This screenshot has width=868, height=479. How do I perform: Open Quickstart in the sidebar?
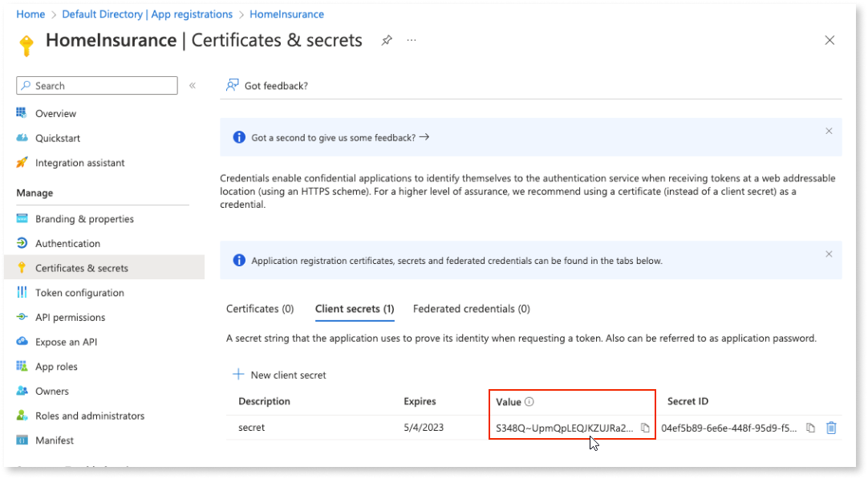[x=58, y=139]
